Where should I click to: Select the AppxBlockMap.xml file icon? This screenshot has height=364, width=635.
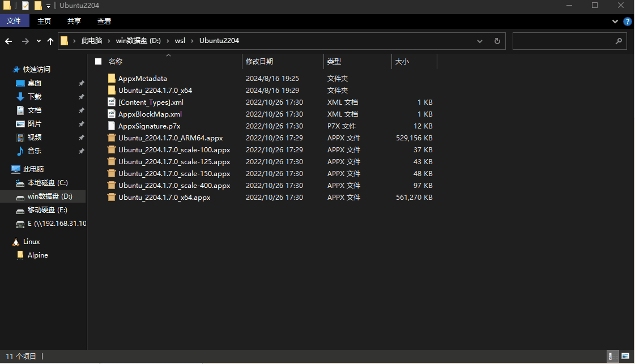(x=112, y=114)
